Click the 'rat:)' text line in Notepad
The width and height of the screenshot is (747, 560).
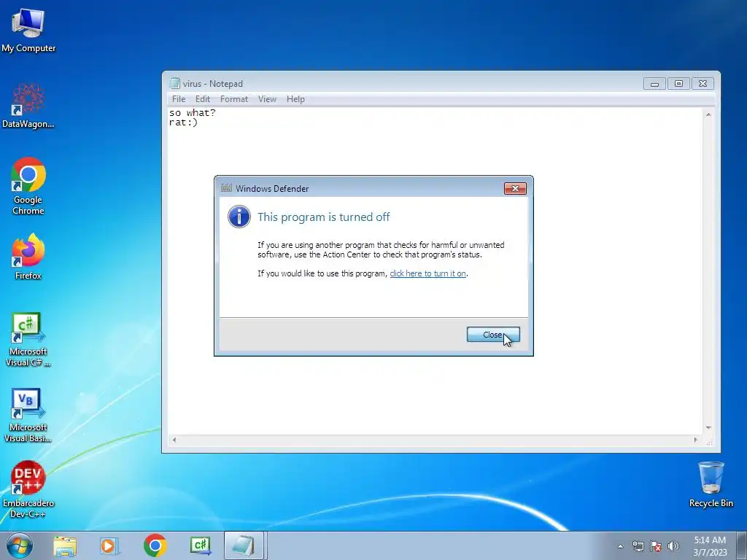coord(183,122)
